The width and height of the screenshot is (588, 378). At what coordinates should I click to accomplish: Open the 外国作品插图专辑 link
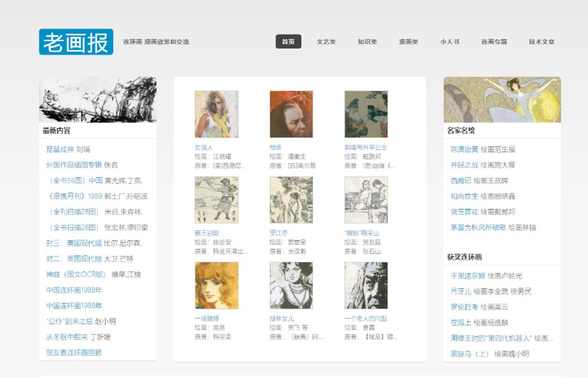point(74,165)
